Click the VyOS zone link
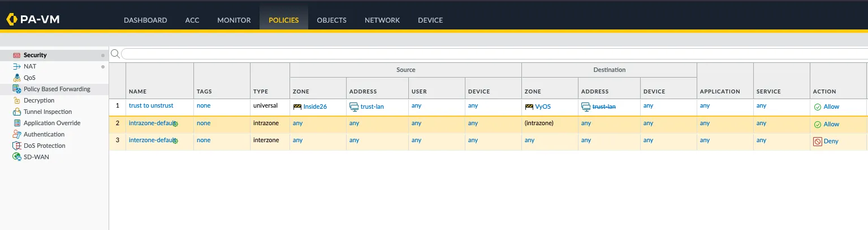Image resolution: width=868 pixels, height=230 pixels. [543, 107]
